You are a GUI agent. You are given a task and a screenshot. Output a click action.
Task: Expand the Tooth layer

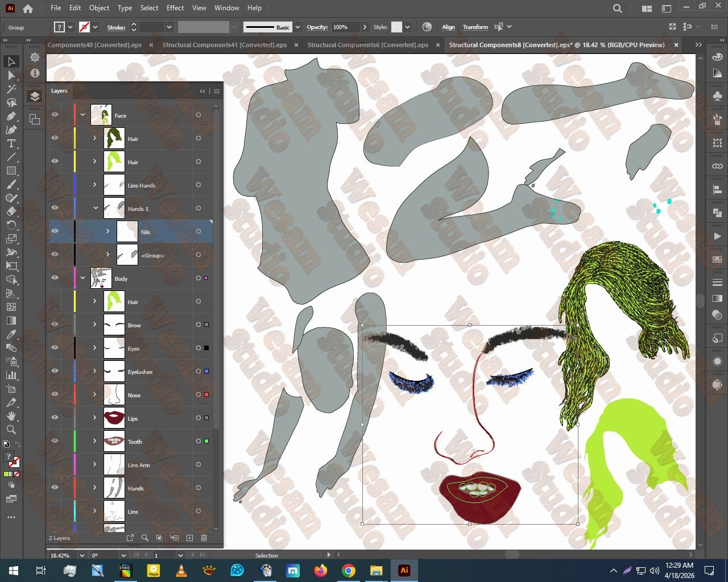(x=95, y=442)
